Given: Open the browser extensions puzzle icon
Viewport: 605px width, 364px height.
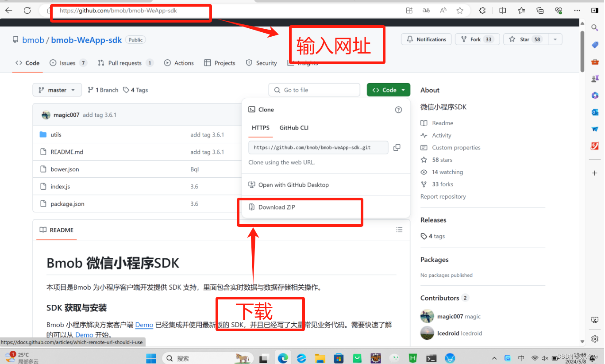Looking at the screenshot, I should pyautogui.click(x=482, y=10).
